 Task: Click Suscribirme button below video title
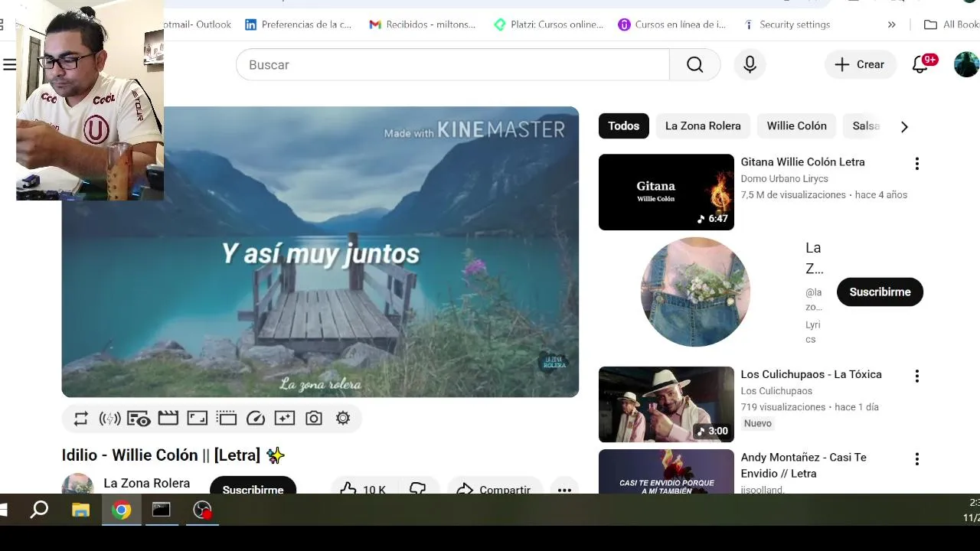[253, 487]
